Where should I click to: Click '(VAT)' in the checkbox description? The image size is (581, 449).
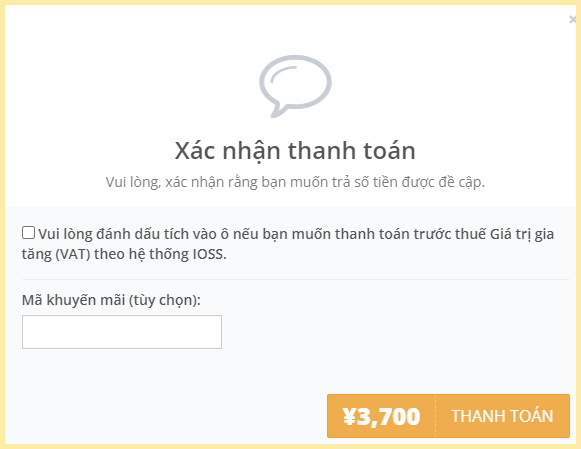(x=73, y=254)
